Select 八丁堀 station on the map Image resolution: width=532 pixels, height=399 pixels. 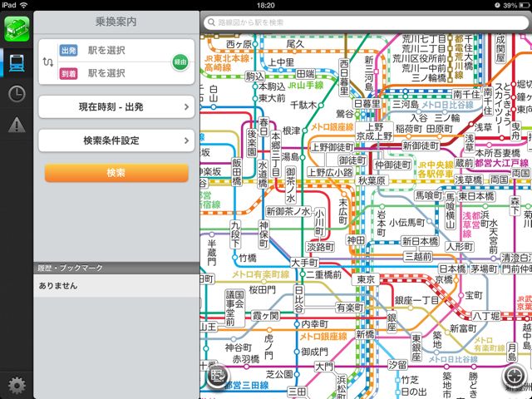click(x=486, y=316)
